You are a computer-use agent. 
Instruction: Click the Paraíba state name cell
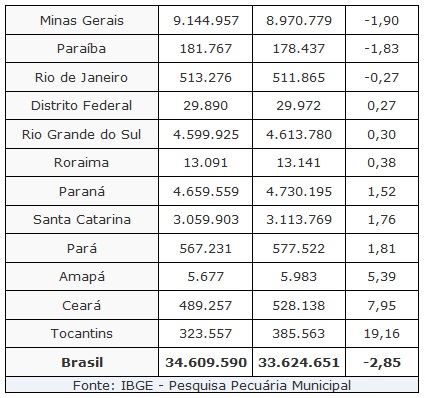[82, 49]
